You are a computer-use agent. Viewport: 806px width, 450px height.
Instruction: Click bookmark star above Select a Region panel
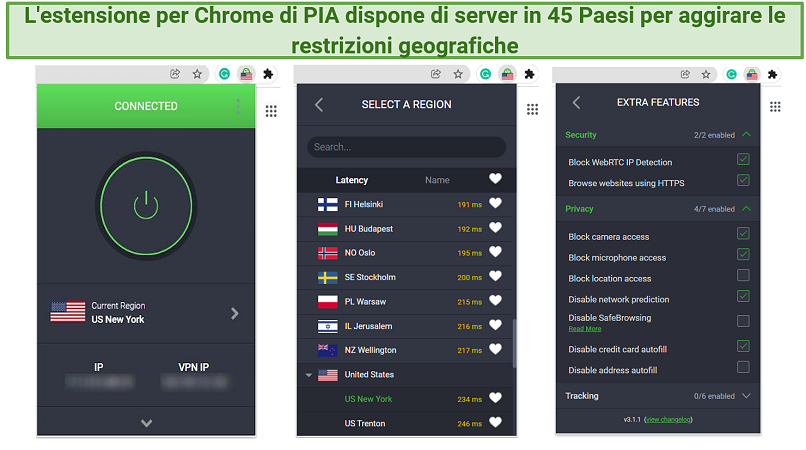click(458, 74)
